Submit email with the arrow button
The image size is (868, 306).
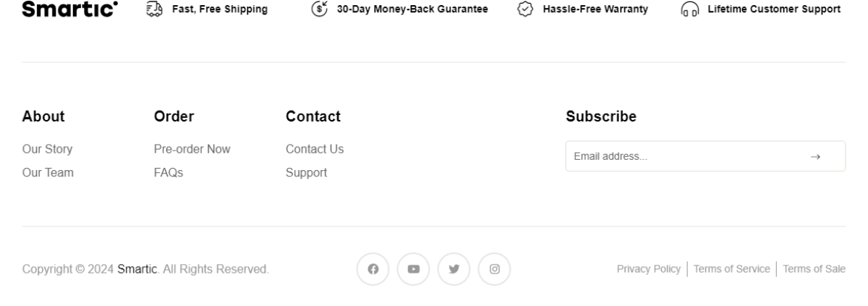tap(815, 156)
